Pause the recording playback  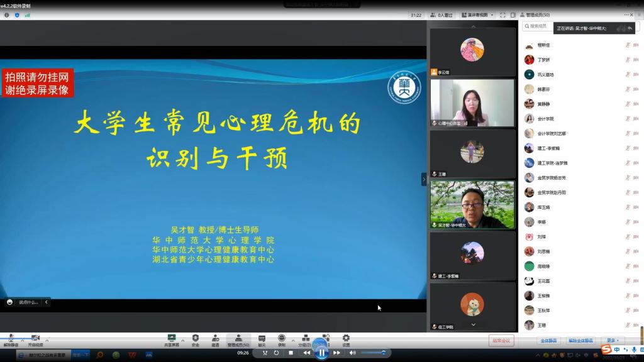[x=321, y=353]
